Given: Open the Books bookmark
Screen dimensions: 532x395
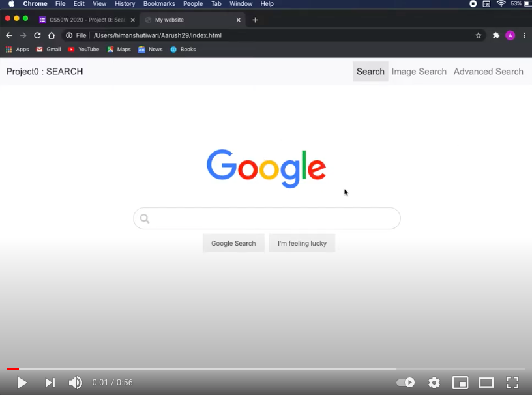Looking at the screenshot, I should coord(183,49).
